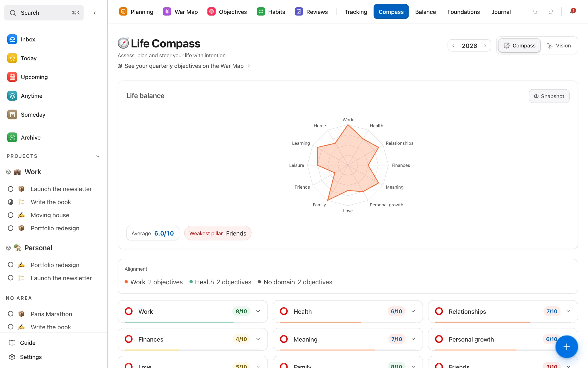588x368 pixels.
Task: Click the Planning tab icon
Action: click(x=123, y=11)
